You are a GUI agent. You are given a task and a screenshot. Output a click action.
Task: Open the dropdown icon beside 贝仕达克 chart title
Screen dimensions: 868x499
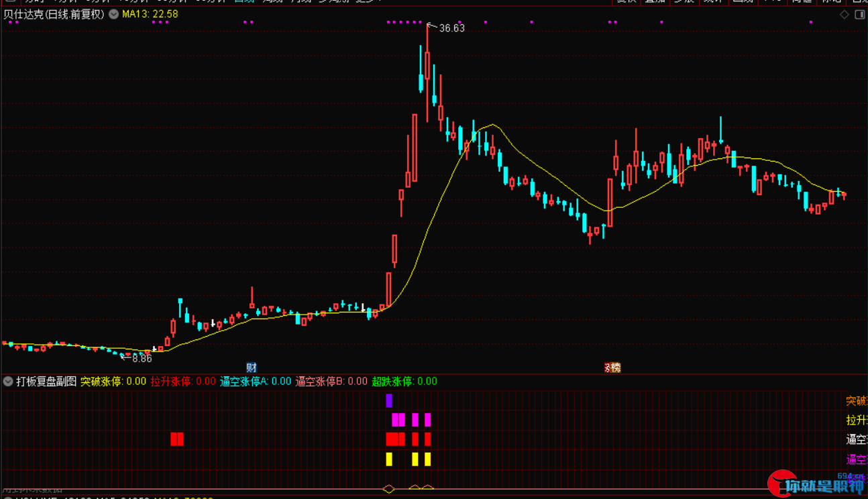(x=113, y=14)
